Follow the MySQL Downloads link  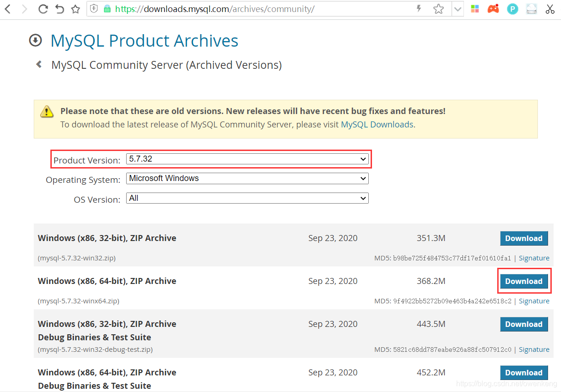pos(377,124)
